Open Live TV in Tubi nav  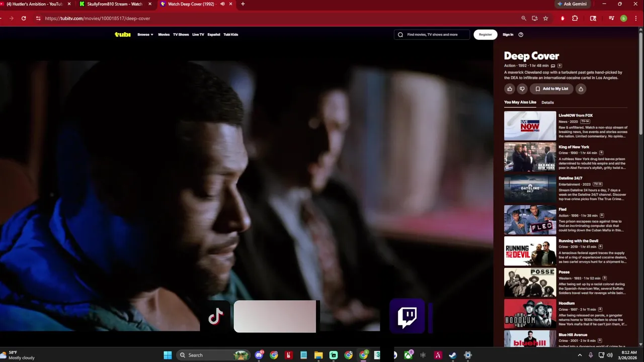(198, 35)
